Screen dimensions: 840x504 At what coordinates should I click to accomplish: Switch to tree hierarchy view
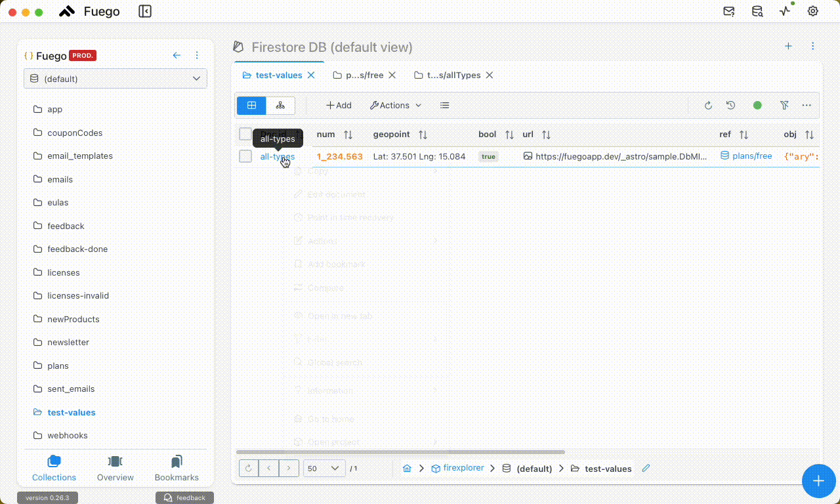pos(280,105)
